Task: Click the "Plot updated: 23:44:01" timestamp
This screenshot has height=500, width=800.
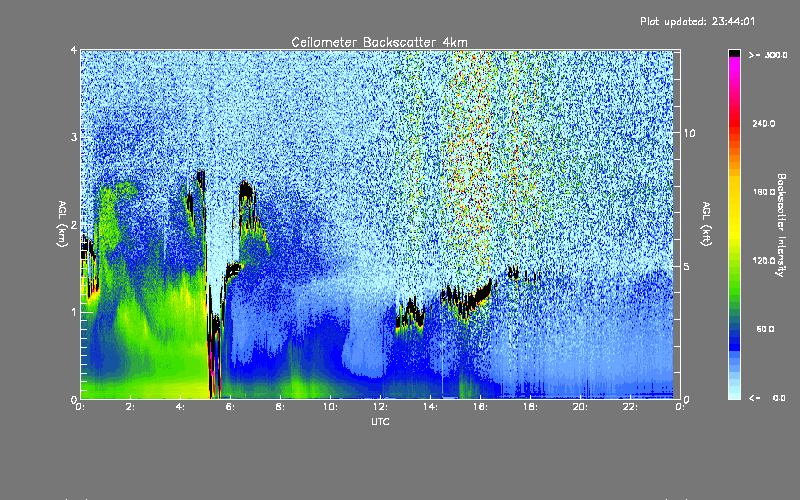Action: click(697, 21)
